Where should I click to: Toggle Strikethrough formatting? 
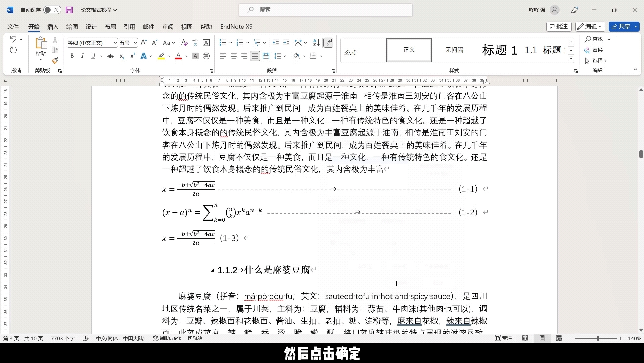[110, 56]
